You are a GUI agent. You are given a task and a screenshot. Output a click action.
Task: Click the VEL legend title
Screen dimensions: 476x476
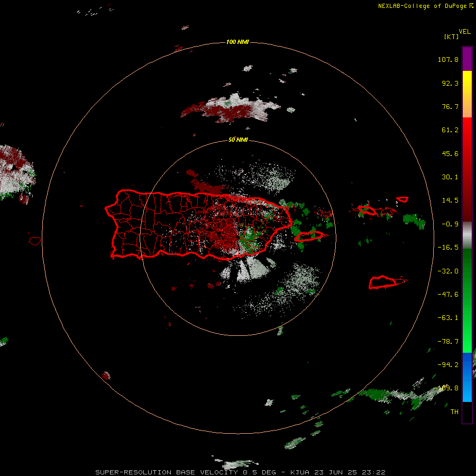[465, 32]
